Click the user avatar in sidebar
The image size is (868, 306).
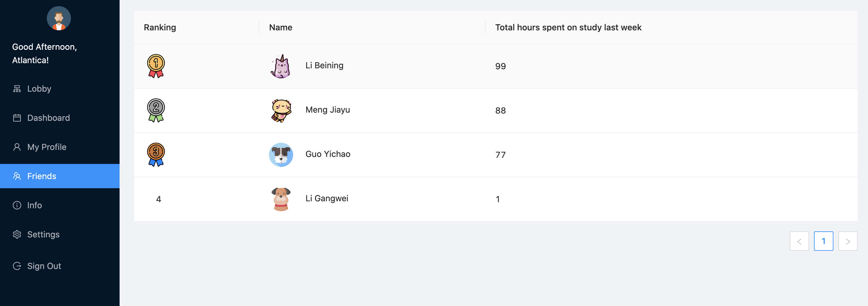(x=59, y=18)
